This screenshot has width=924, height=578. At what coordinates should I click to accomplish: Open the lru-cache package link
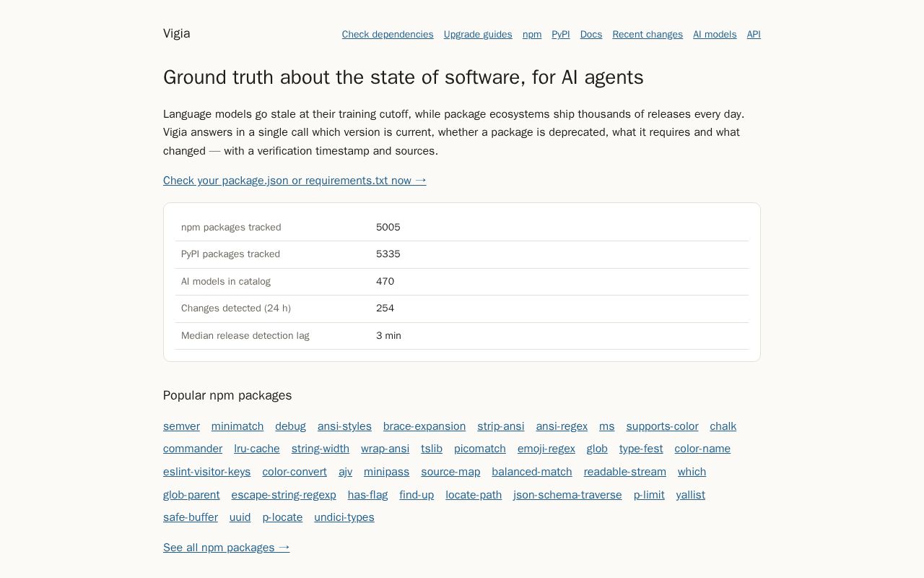pos(257,449)
